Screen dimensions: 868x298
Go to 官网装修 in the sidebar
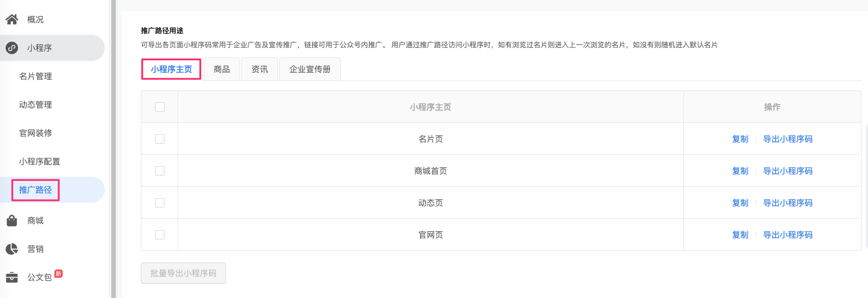[36, 133]
